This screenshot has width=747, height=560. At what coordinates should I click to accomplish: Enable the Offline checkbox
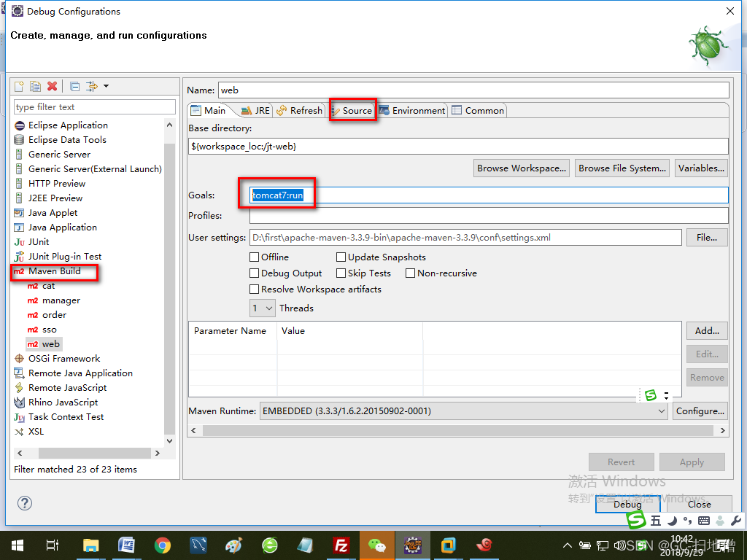click(255, 257)
